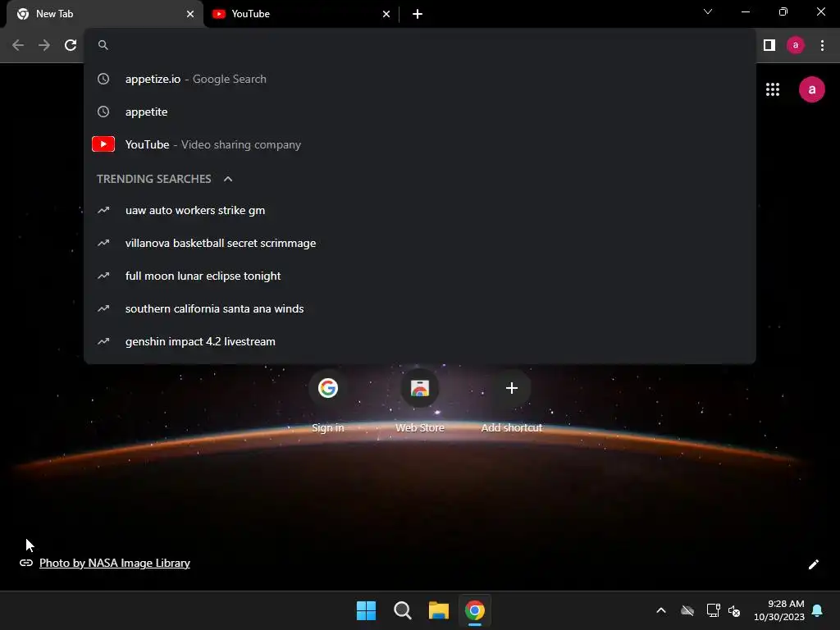Switch to the YouTube tab
The width and height of the screenshot is (840, 630).
[300, 14]
